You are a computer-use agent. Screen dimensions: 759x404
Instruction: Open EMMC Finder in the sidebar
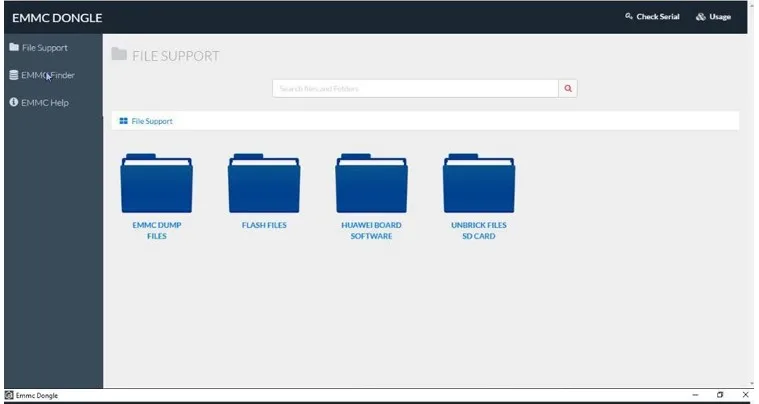[x=48, y=75]
